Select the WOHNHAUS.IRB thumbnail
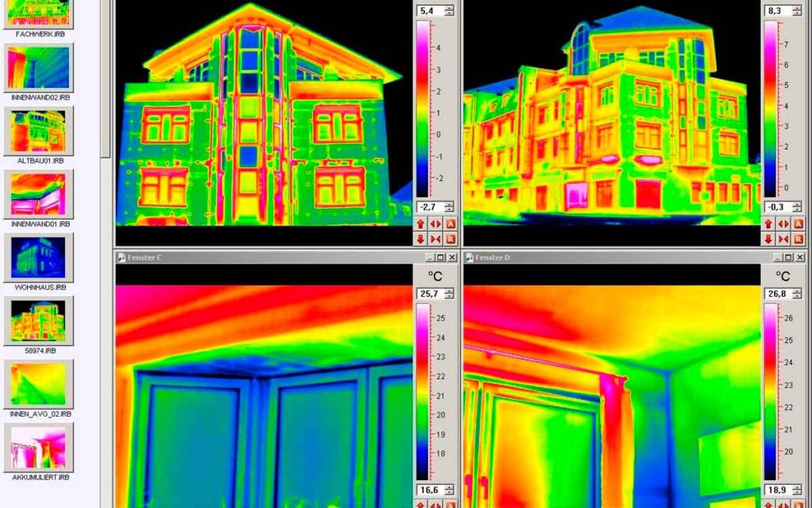812x508 pixels. coord(39,258)
